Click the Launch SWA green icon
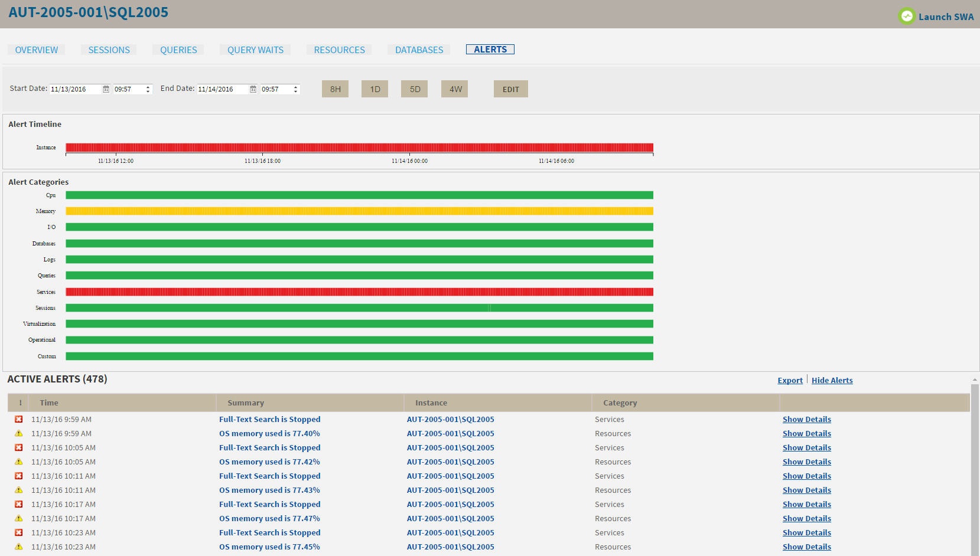 tap(906, 17)
